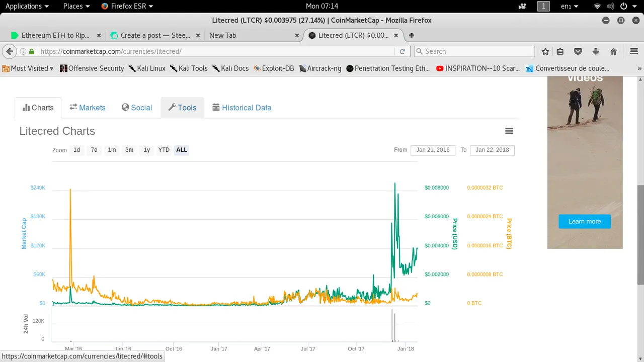Switch to the Charts tab
Image resolution: width=644 pixels, height=362 pixels.
38,108
